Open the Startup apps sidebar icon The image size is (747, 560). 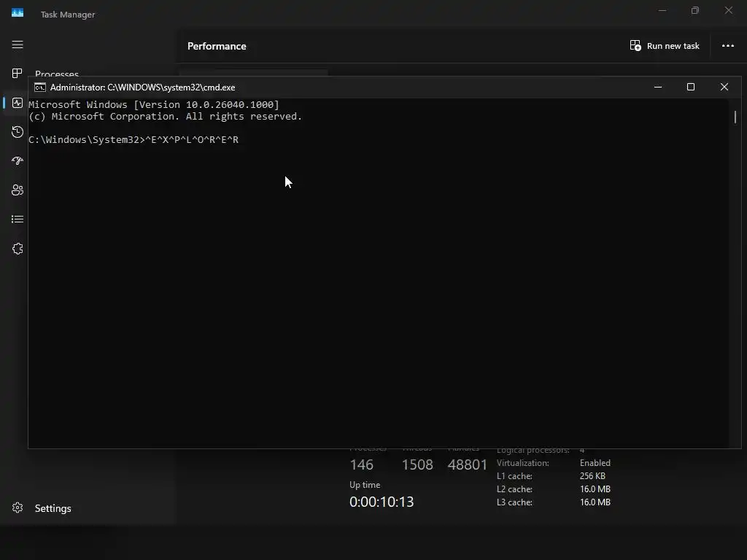pyautogui.click(x=18, y=161)
